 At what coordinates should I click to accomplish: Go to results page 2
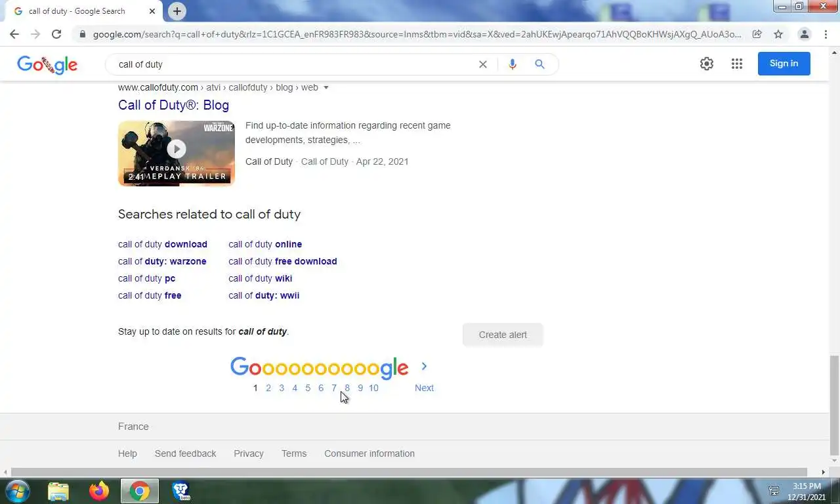tap(268, 388)
